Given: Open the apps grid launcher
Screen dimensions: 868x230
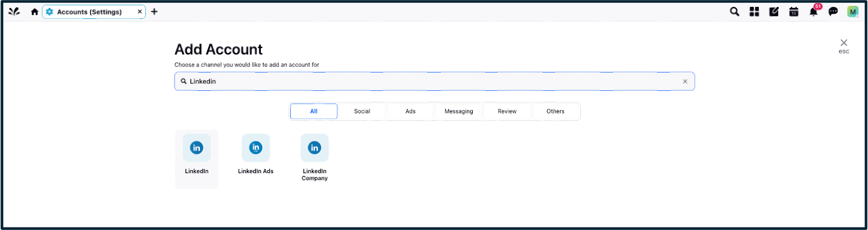Looking at the screenshot, I should click(x=754, y=12).
